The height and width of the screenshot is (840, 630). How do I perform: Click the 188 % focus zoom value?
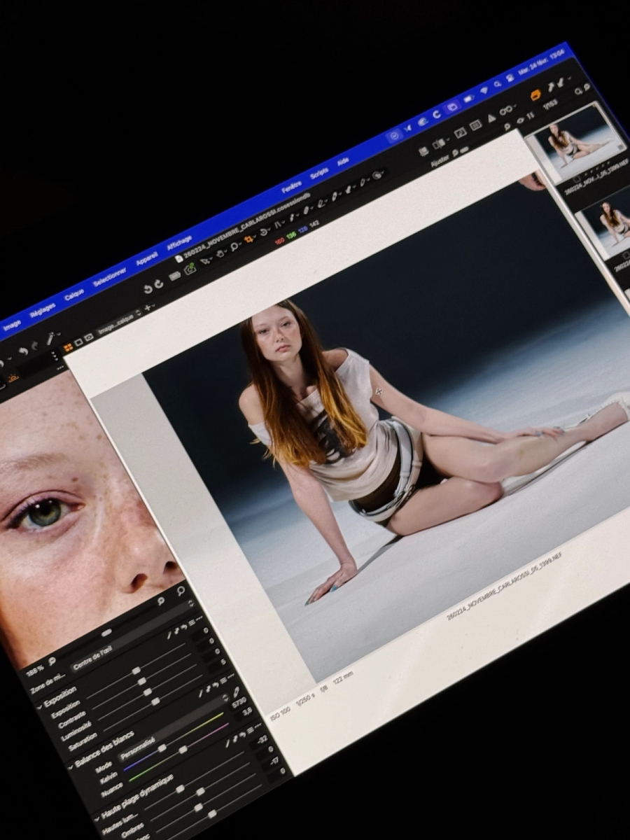(36, 669)
